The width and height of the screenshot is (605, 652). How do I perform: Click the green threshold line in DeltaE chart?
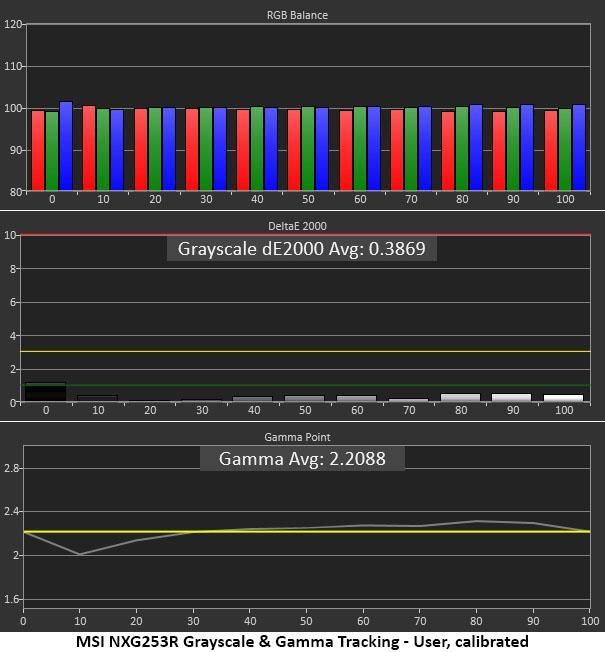click(x=305, y=385)
